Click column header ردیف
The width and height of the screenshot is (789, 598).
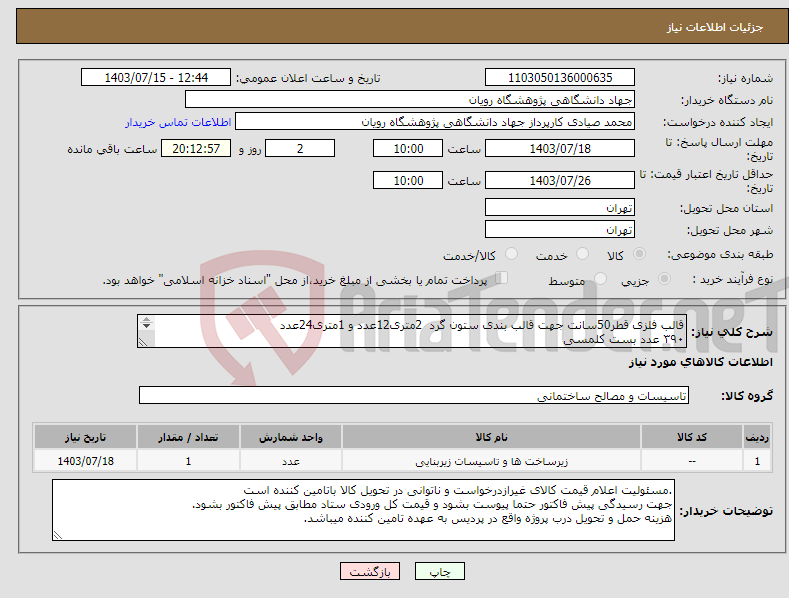[757, 437]
